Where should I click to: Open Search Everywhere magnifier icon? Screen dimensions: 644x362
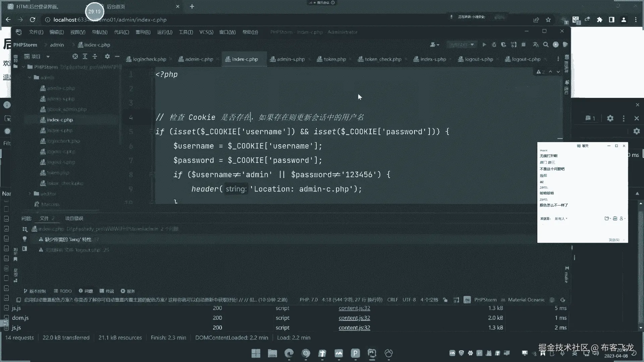click(x=546, y=45)
